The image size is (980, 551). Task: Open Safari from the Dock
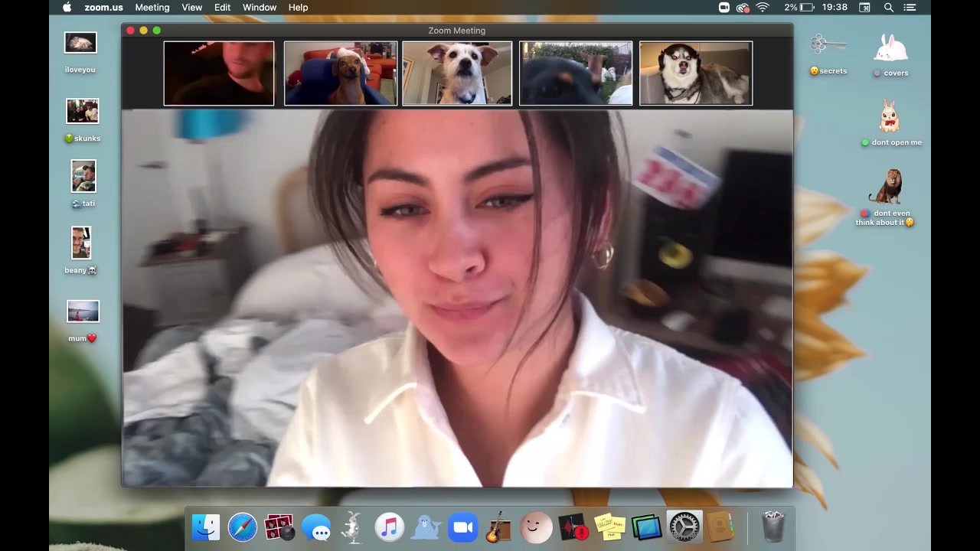[242, 528]
